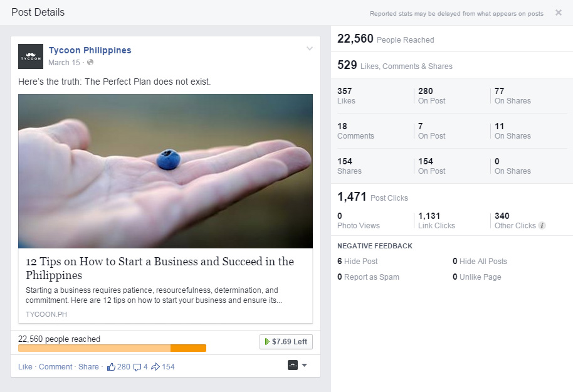Click the Comment link under post

tap(55, 367)
